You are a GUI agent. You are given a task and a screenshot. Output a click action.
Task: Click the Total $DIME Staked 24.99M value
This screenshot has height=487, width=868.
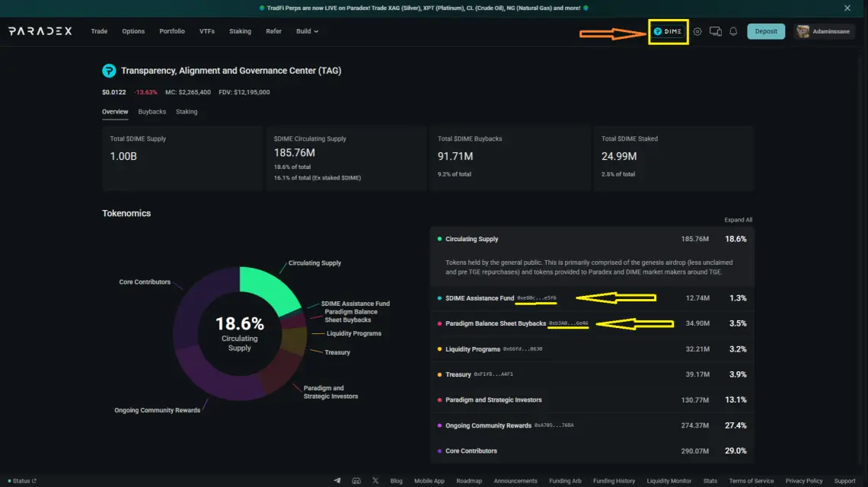point(619,157)
